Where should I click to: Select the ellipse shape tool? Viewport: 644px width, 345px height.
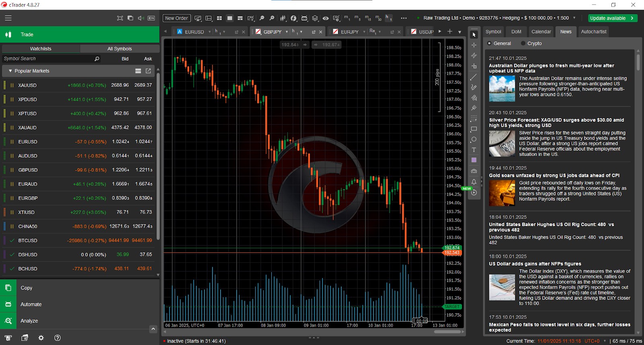tap(474, 139)
